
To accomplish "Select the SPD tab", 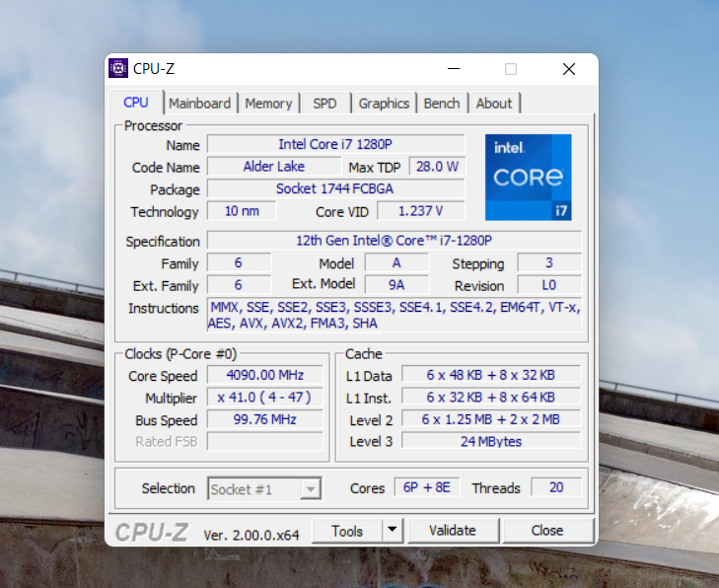I will (324, 104).
